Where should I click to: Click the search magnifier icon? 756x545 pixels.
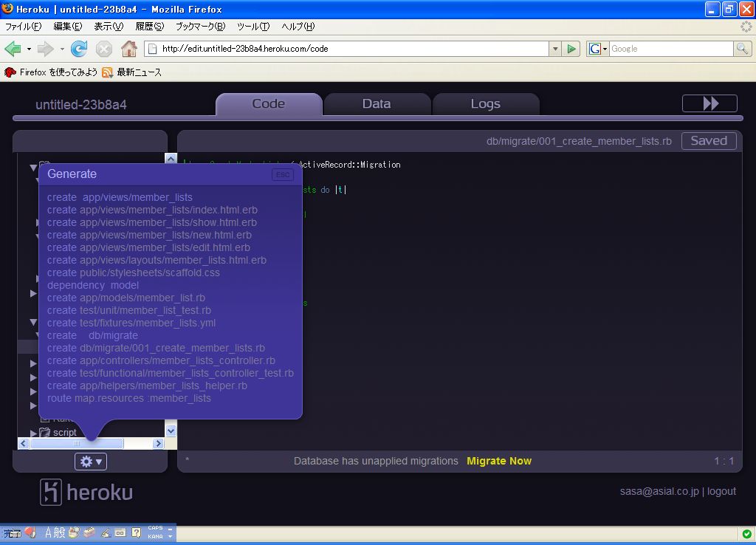(742, 49)
